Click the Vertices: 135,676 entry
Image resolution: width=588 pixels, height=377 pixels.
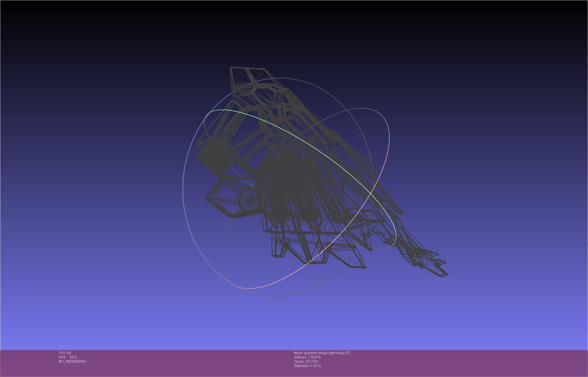coord(307,357)
